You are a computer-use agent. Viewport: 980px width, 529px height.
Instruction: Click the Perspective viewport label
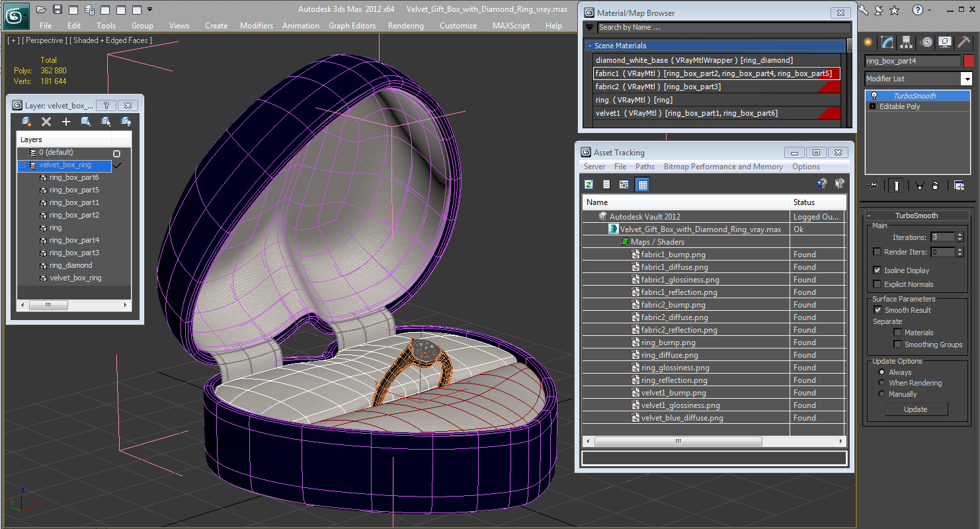44,40
